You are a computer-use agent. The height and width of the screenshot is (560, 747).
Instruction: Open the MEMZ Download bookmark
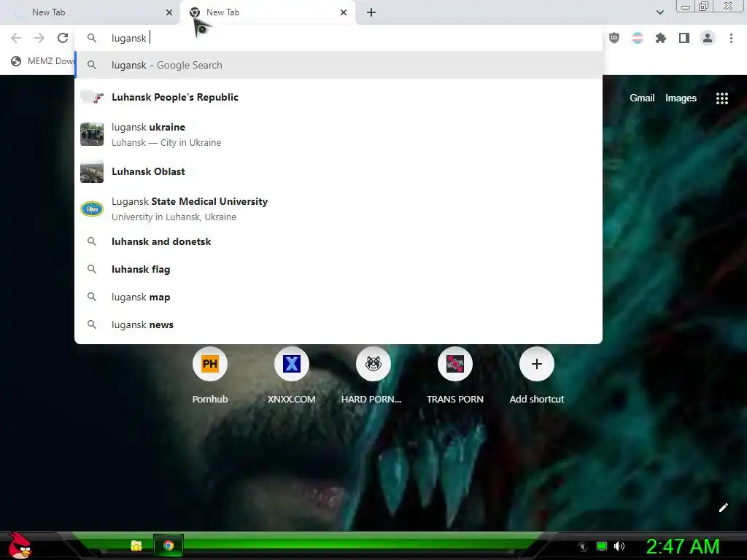(x=43, y=61)
